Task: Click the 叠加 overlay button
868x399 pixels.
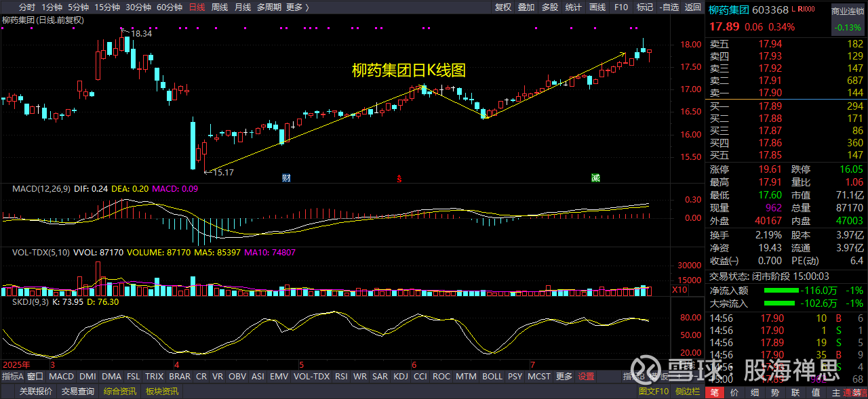Action: click(x=526, y=7)
